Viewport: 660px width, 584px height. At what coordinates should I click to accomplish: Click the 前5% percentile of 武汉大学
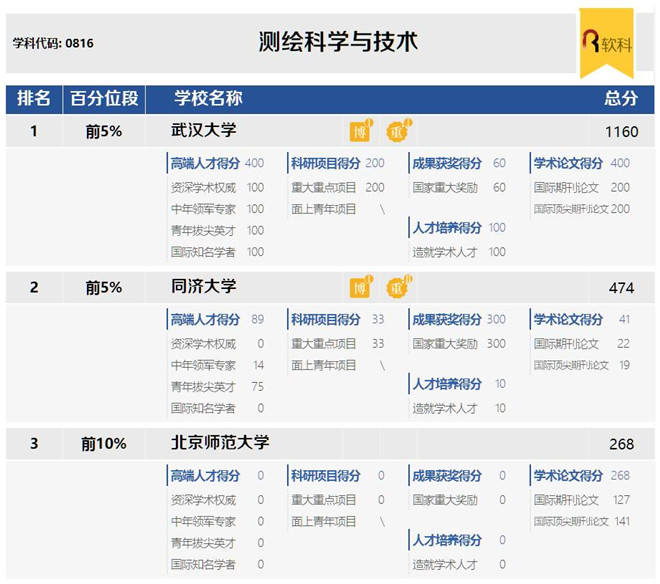[104, 131]
